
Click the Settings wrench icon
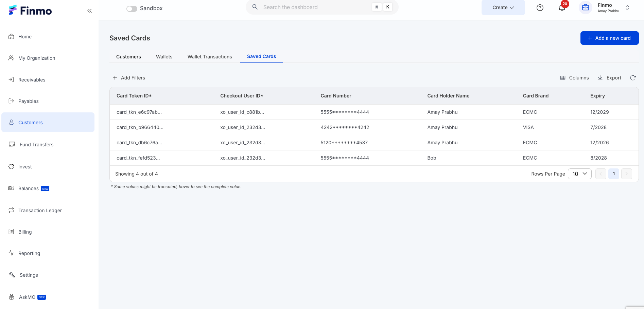point(12,275)
